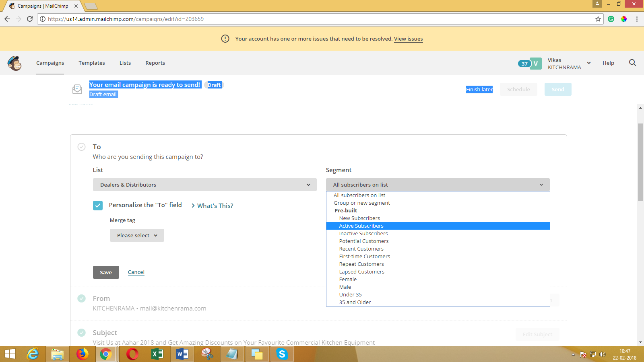Expand the Vikas account menu chevron
This screenshot has height=362, width=644.
(x=589, y=63)
